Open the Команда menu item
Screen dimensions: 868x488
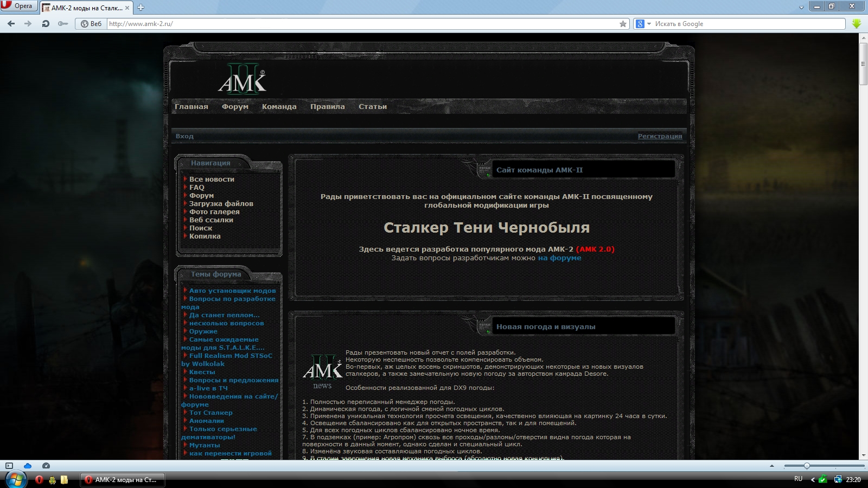[x=279, y=107]
